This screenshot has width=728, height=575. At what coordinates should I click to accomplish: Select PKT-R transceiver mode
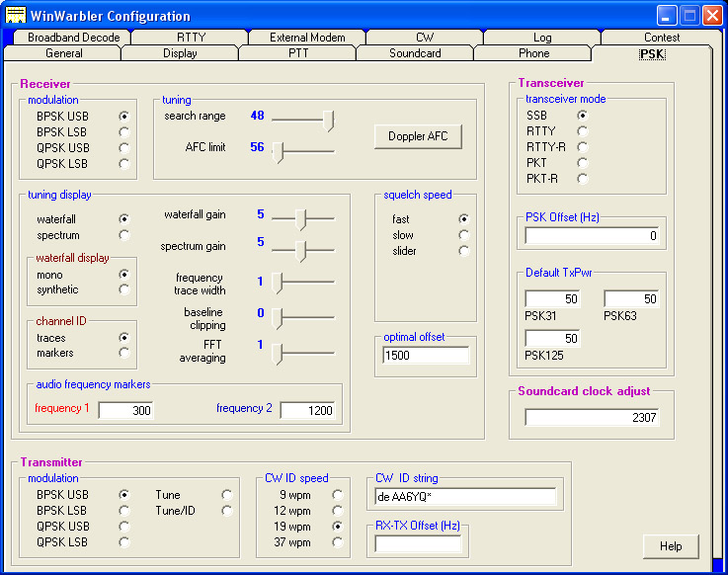coord(582,179)
